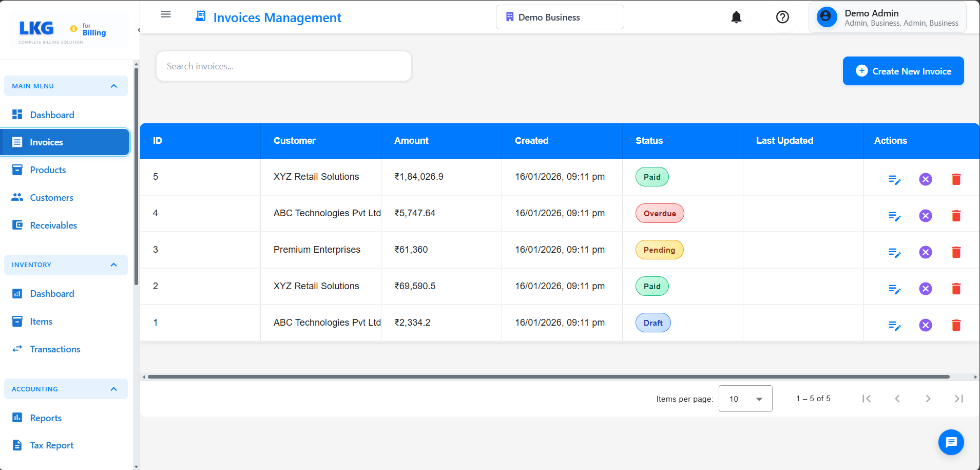Image resolution: width=980 pixels, height=470 pixels.
Task: Click the notification bell icon
Action: tap(736, 17)
